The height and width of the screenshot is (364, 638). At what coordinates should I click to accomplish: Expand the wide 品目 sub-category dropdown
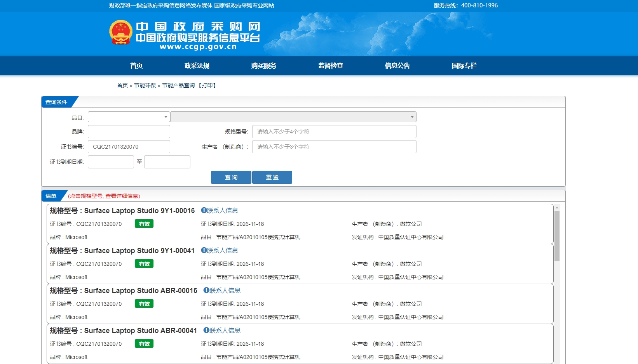293,117
